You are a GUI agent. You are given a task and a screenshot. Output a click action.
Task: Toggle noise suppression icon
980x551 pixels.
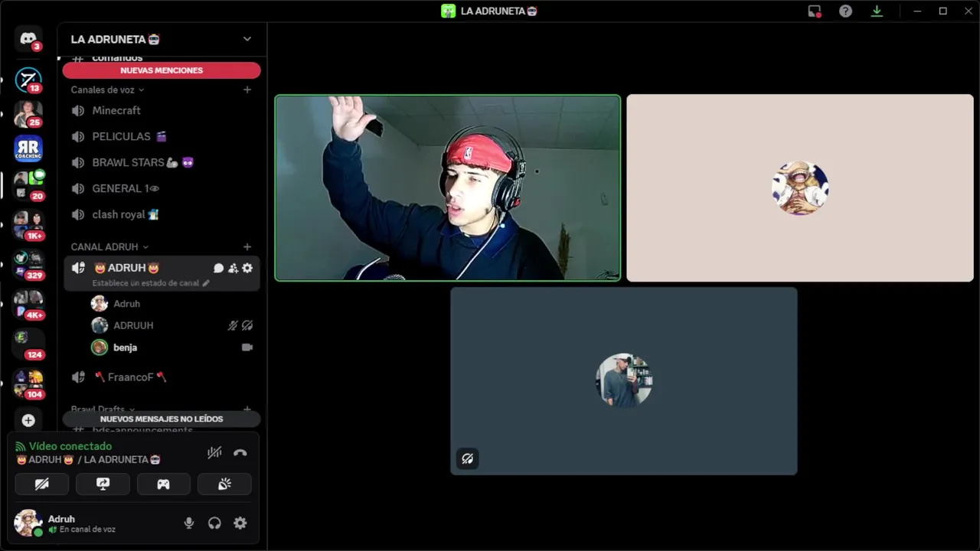click(214, 452)
